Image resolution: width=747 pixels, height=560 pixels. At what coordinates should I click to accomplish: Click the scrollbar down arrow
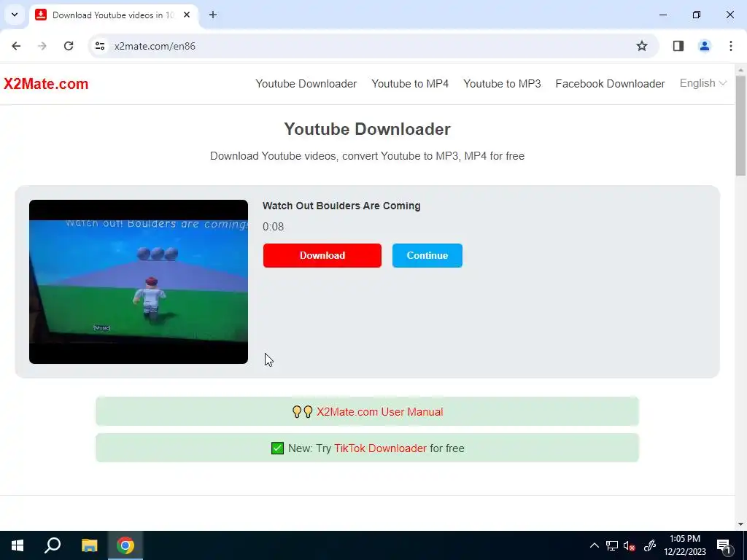tap(741, 525)
